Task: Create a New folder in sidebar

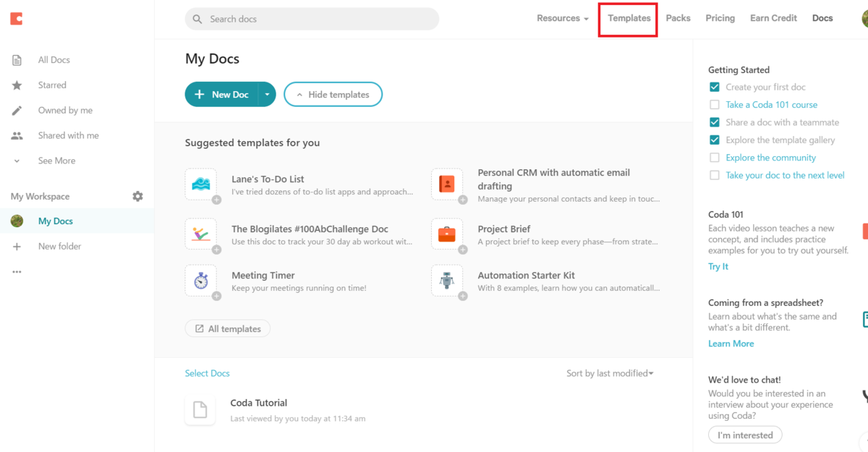Action: (x=59, y=247)
